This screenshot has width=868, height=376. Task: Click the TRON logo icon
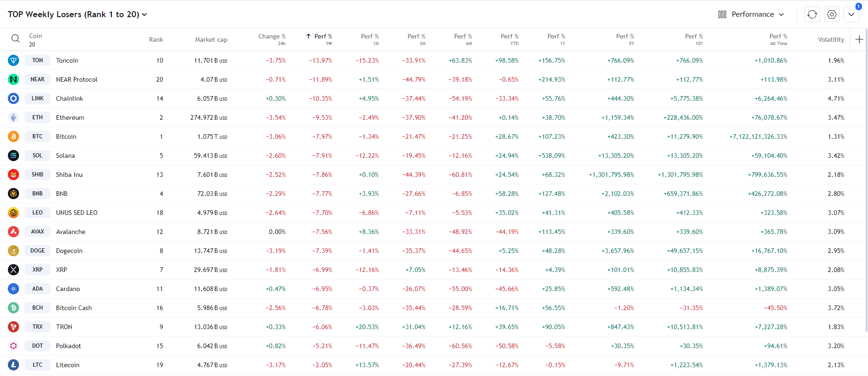tap(13, 327)
